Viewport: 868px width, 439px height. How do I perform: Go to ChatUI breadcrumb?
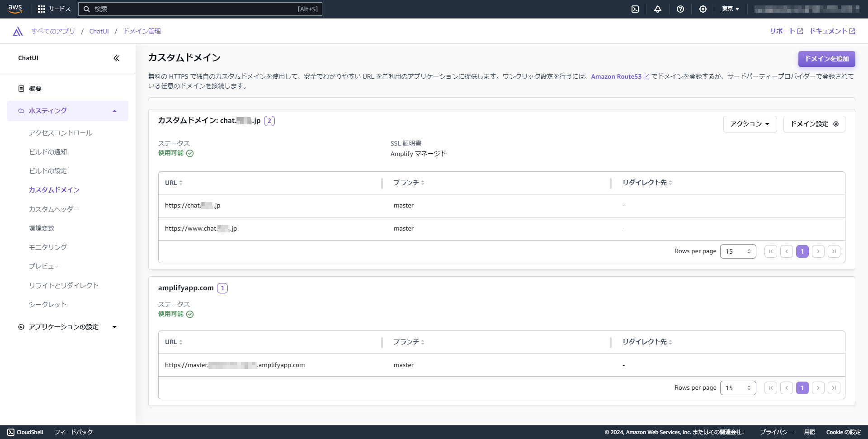click(99, 31)
